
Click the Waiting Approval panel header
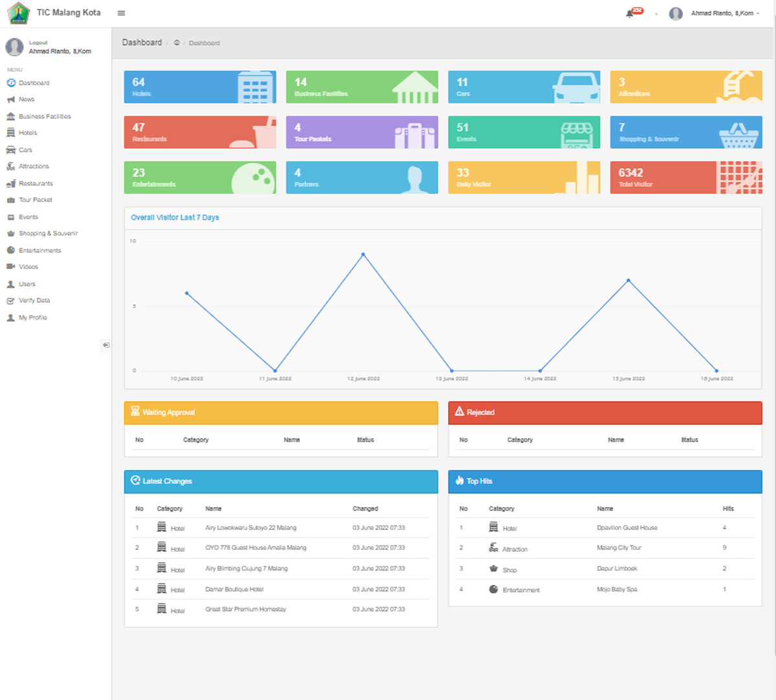(x=281, y=413)
